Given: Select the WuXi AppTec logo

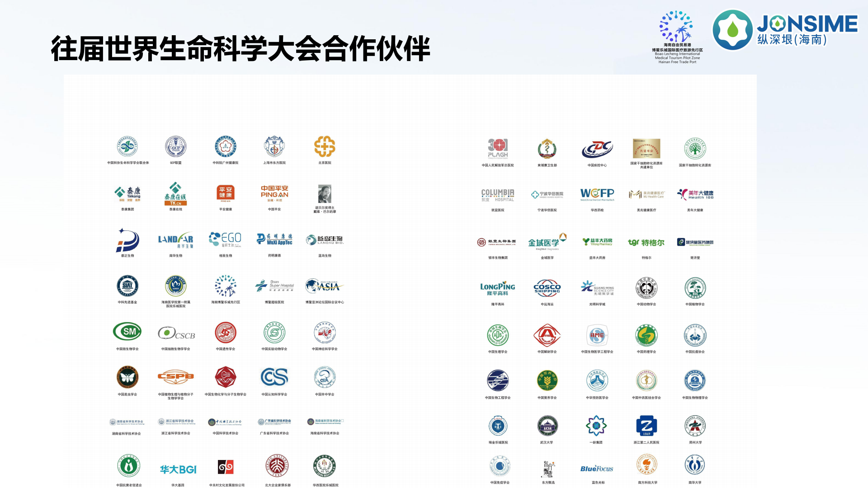Looking at the screenshot, I should 274,239.
